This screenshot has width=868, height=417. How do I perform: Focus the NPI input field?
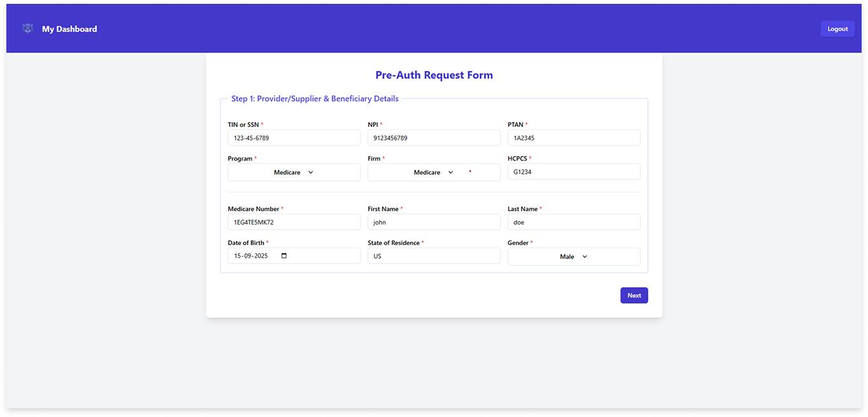tap(434, 138)
